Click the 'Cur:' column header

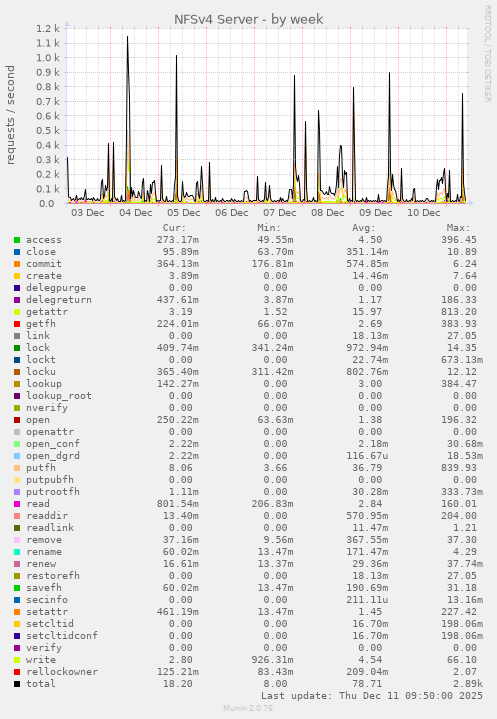174,228
